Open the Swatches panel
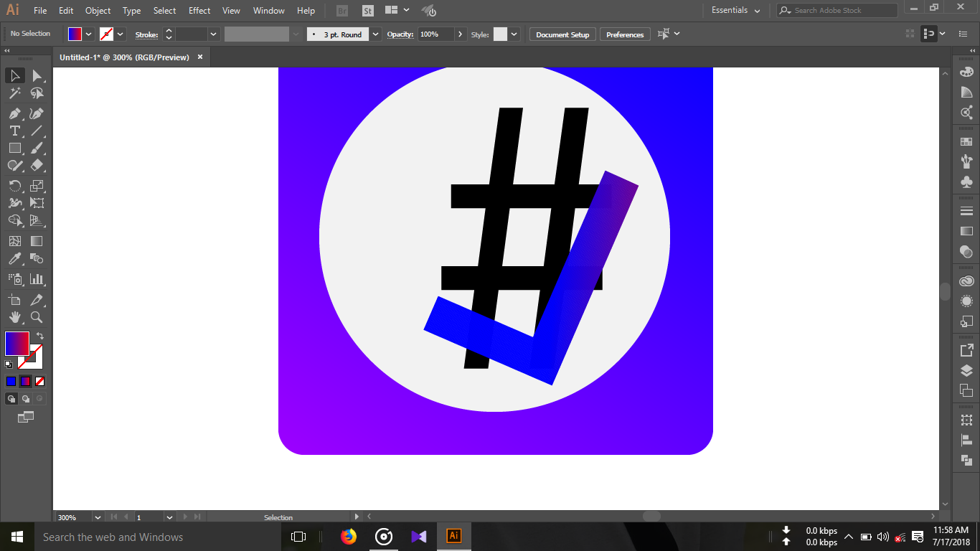980x551 pixels. pos(966,141)
